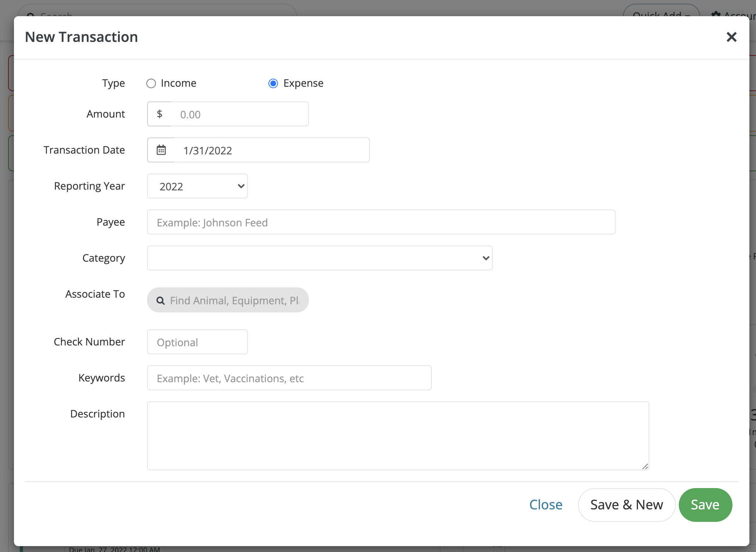Click the Check Number field
Image resolution: width=756 pixels, height=552 pixels.
[x=197, y=342]
